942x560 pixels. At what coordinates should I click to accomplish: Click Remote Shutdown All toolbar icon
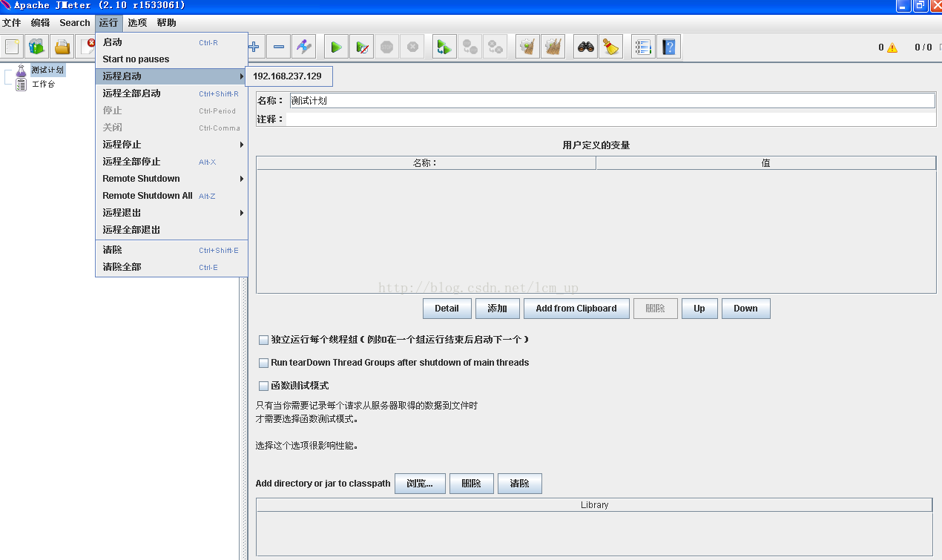coord(495,47)
